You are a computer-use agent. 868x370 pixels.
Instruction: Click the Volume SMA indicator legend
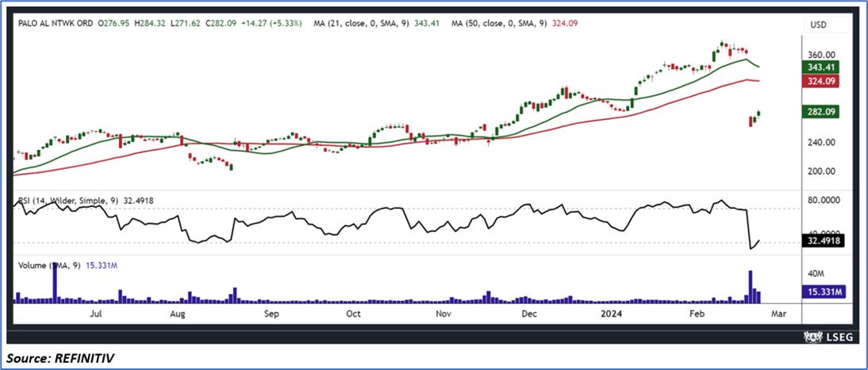(x=67, y=266)
